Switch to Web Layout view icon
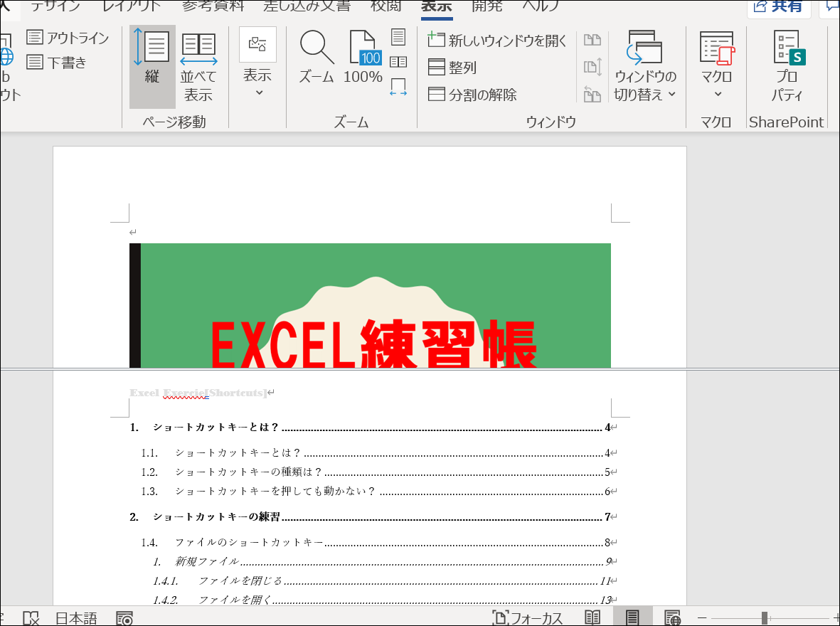840x626 pixels. tap(672, 617)
